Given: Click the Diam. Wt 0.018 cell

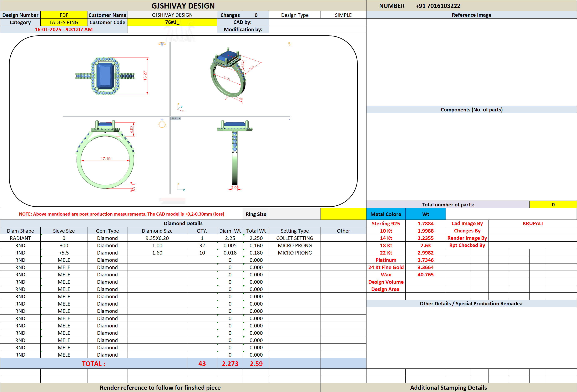Looking at the screenshot, I should click(230, 253).
